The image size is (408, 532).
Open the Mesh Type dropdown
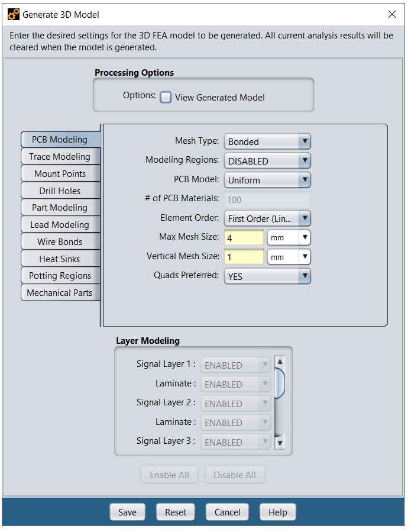coord(305,141)
